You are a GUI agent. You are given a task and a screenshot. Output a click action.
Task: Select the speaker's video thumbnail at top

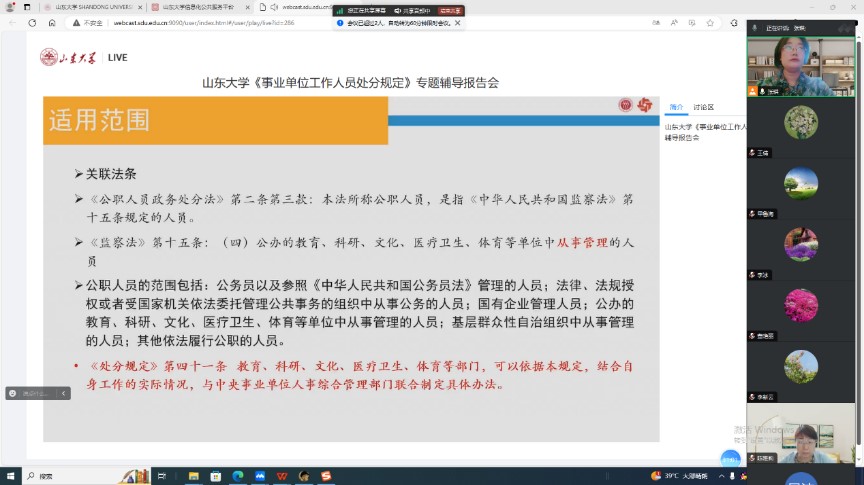pyautogui.click(x=801, y=67)
